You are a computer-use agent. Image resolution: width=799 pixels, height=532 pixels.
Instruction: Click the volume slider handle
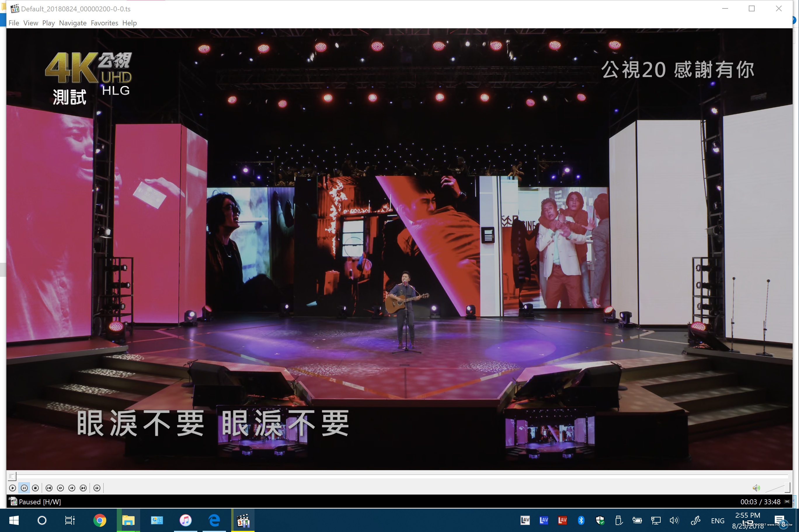[x=787, y=488]
